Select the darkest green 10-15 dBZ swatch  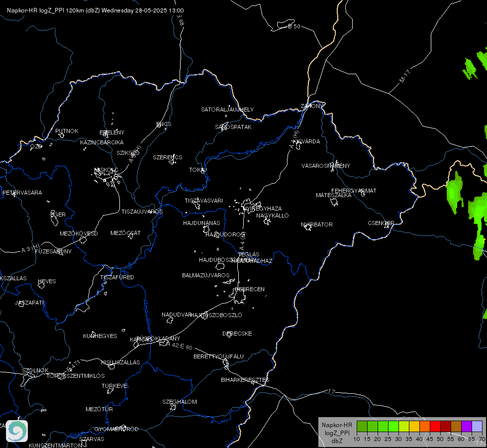[x=362, y=426]
